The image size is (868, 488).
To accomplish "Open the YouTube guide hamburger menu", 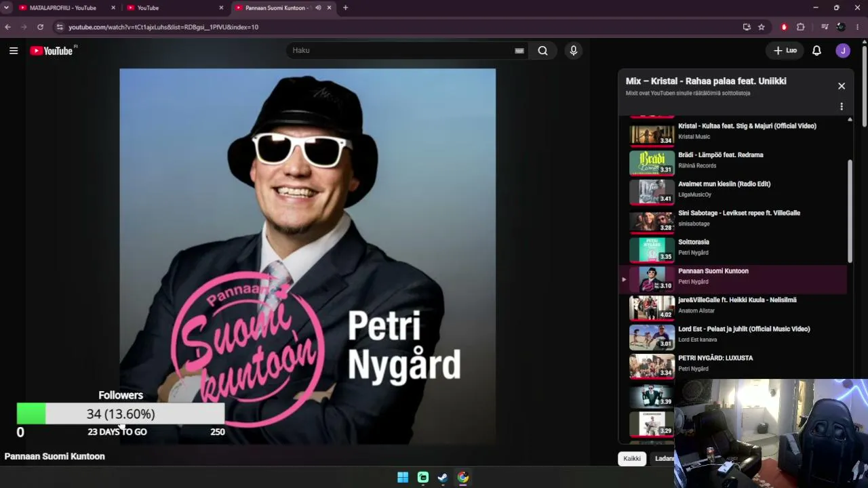I will pyautogui.click(x=14, y=51).
